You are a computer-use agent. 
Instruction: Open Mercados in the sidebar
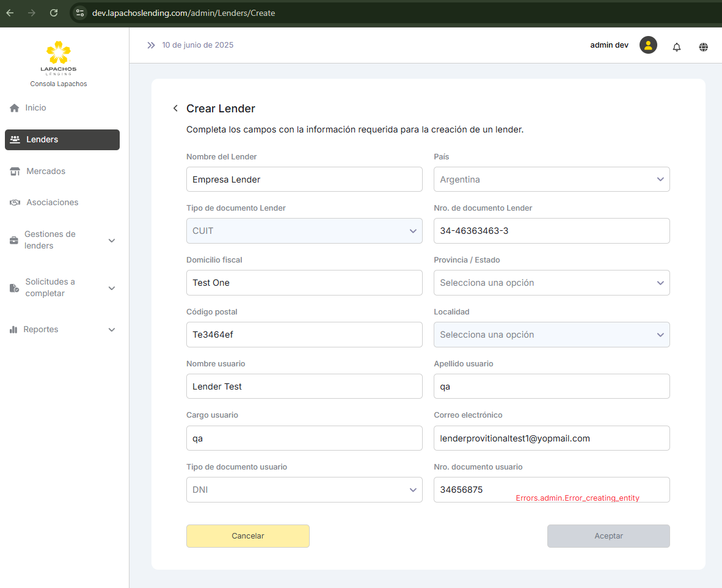click(x=45, y=172)
